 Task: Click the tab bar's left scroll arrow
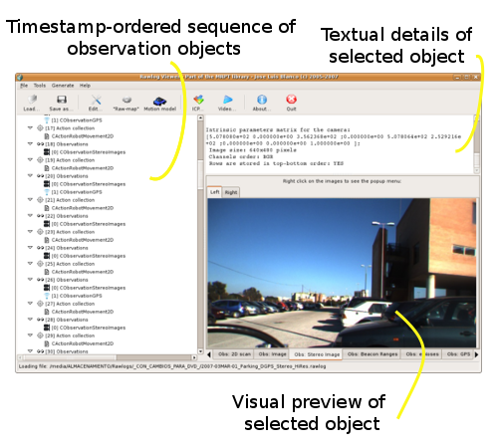click(209, 354)
